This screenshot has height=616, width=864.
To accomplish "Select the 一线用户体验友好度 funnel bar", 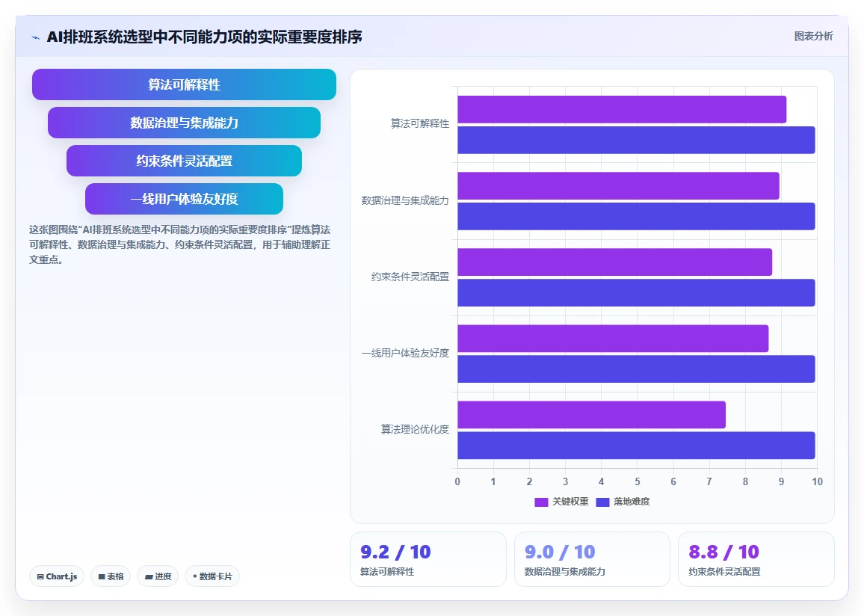I will [x=184, y=198].
